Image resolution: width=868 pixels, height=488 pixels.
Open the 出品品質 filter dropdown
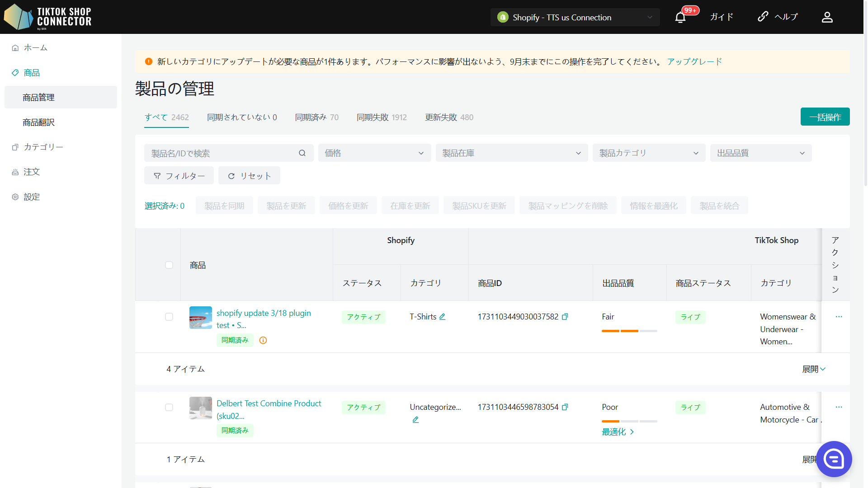761,153
